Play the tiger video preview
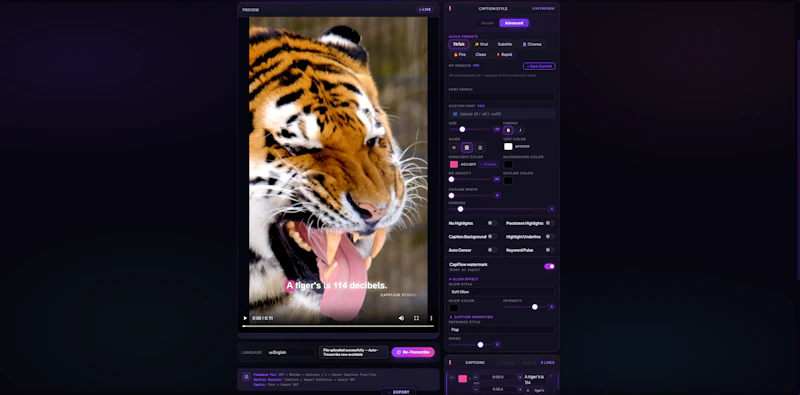The image size is (800, 395). coord(245,318)
